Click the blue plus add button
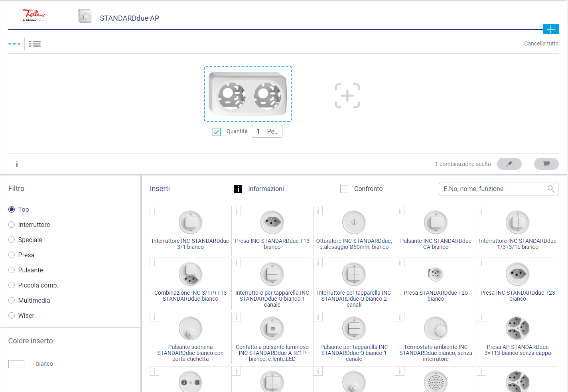This screenshot has height=392, width=568. coord(550,29)
